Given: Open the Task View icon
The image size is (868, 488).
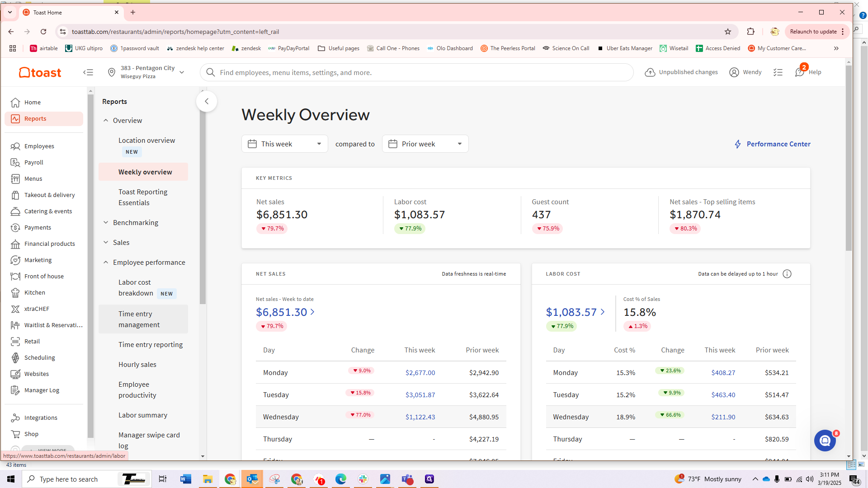Looking at the screenshot, I should (x=163, y=479).
